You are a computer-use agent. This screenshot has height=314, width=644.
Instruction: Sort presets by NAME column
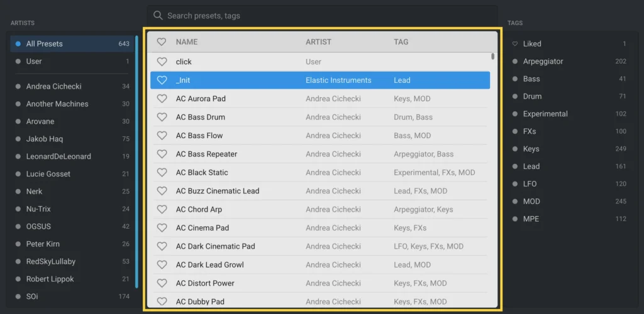click(186, 42)
